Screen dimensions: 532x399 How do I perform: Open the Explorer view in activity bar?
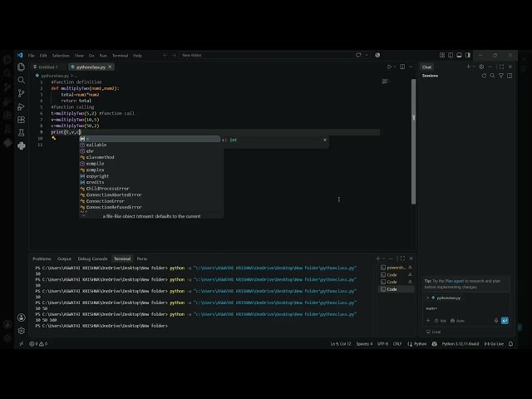(x=21, y=66)
